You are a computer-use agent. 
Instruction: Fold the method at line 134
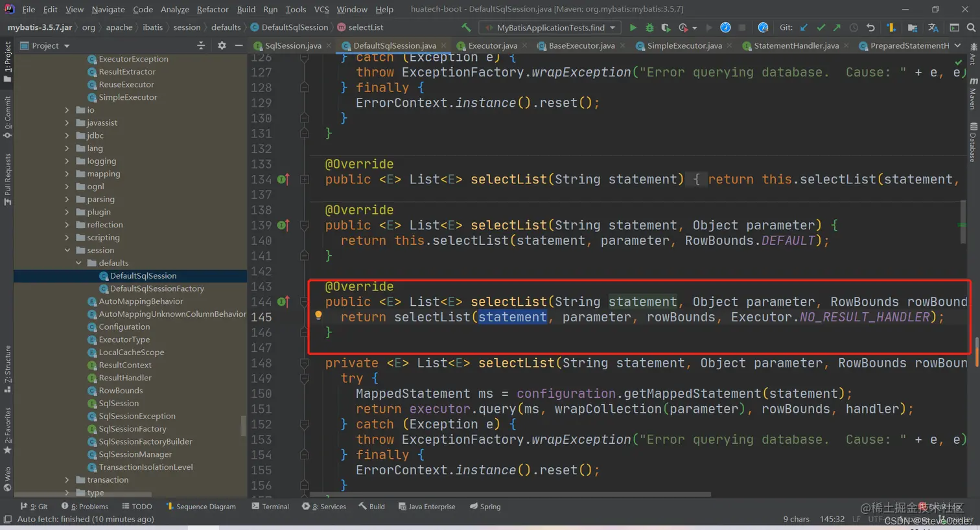305,179
